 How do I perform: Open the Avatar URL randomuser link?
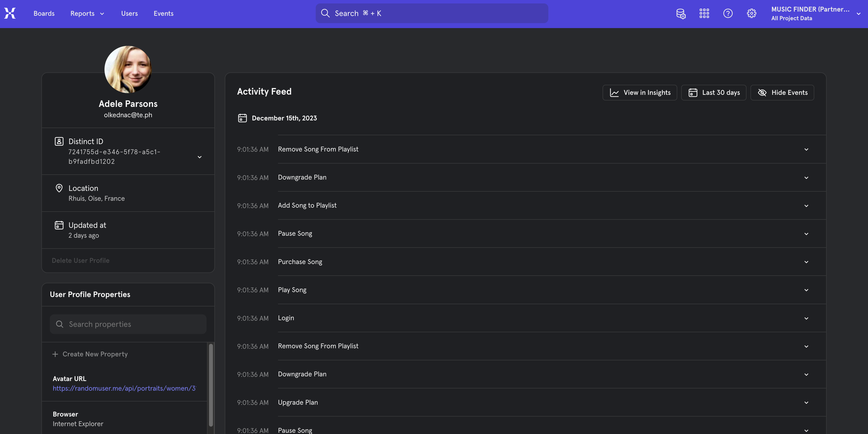124,388
